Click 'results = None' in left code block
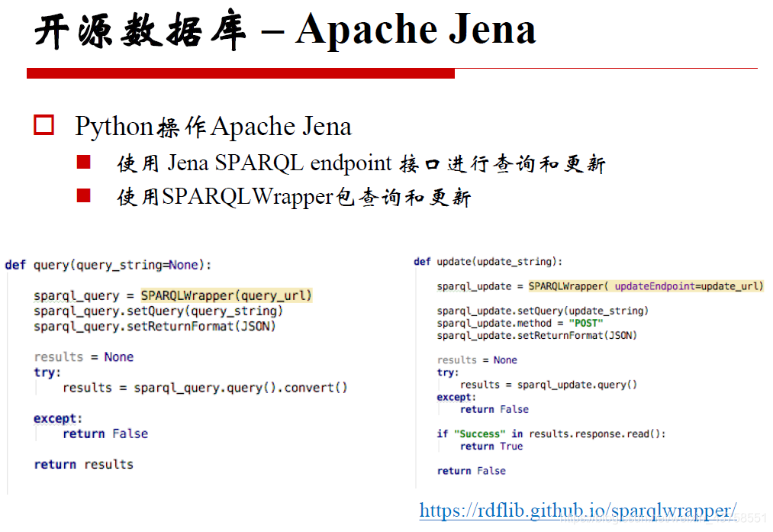 84,357
